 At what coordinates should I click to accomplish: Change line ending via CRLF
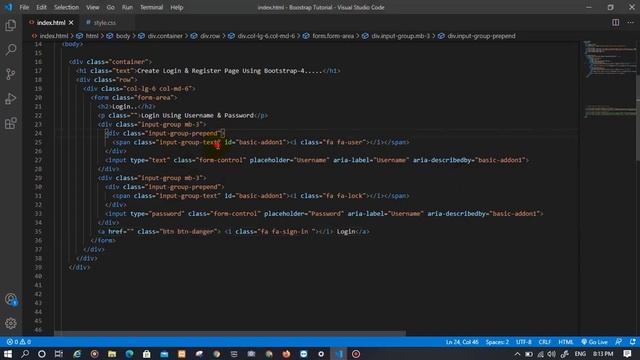pyautogui.click(x=544, y=342)
